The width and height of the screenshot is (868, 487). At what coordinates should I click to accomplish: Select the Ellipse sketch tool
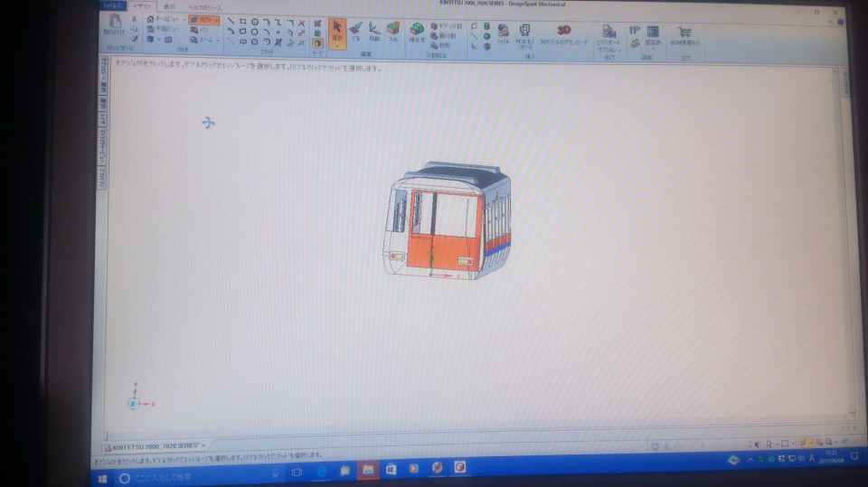tap(243, 42)
